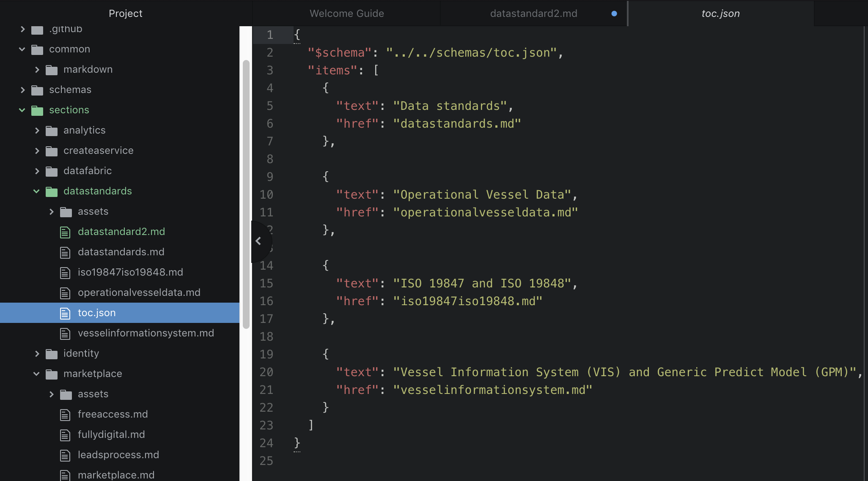Screen dimensions: 868x481
Task: Click "iso19847iso19848.md" href value in editor
Action: click(467, 301)
